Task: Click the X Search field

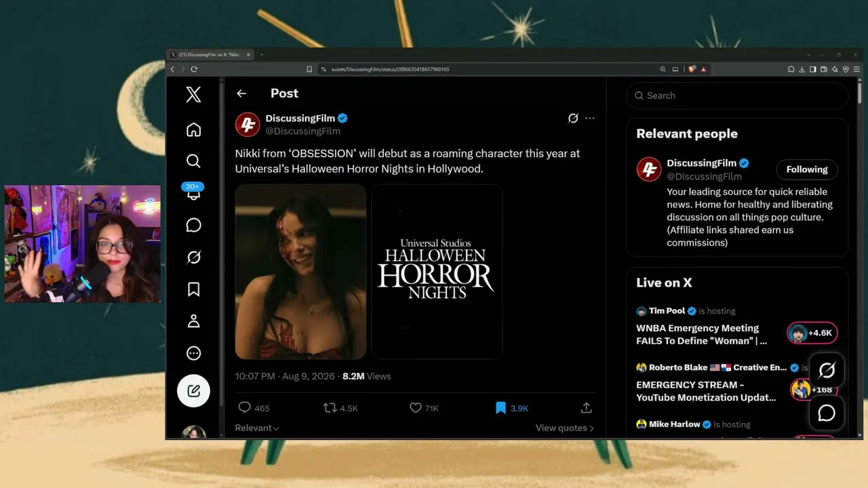Action: pyautogui.click(x=737, y=96)
